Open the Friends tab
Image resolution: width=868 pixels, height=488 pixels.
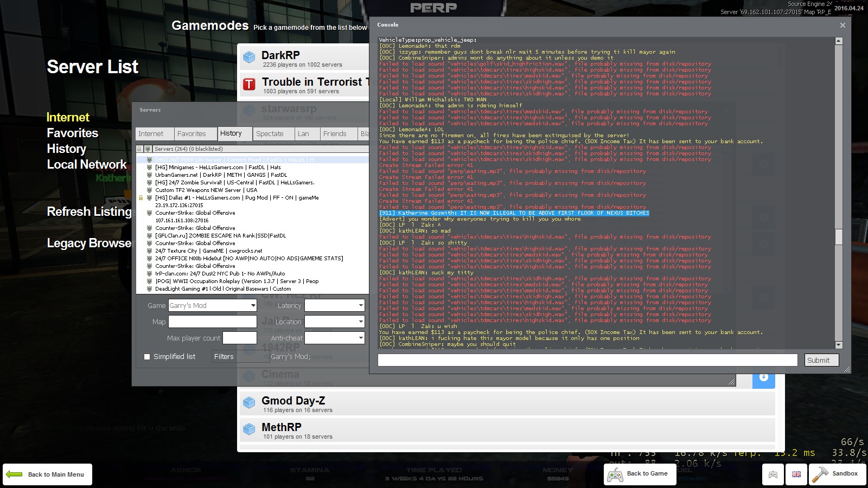tap(339, 134)
